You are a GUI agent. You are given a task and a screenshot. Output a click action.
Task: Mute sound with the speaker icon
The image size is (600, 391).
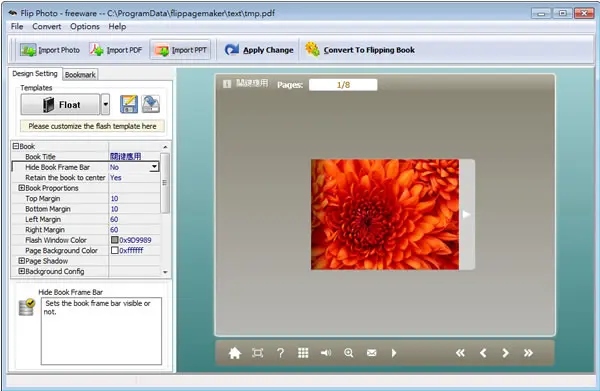[326, 353]
